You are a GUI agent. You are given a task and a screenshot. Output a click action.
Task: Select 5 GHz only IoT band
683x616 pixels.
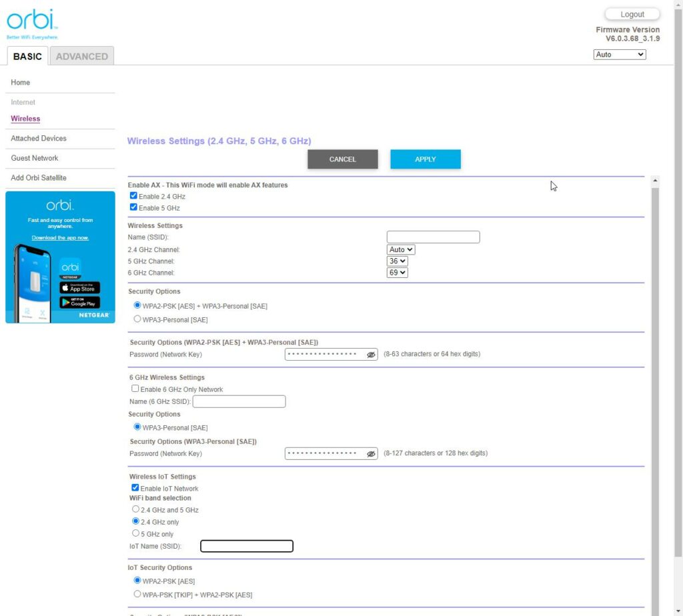coord(136,533)
